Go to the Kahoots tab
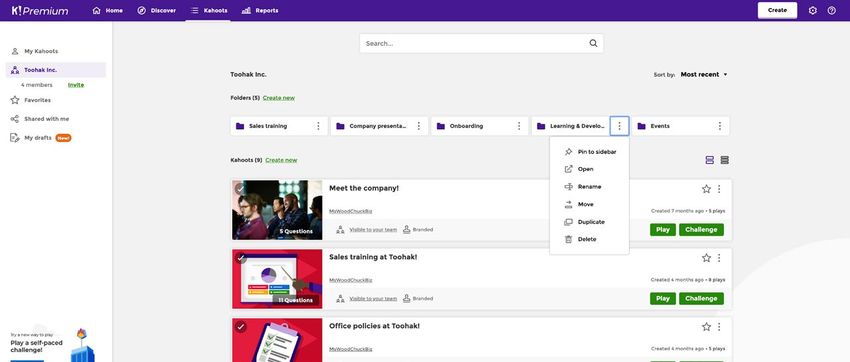Image resolution: width=850 pixels, height=362 pixels. point(209,10)
